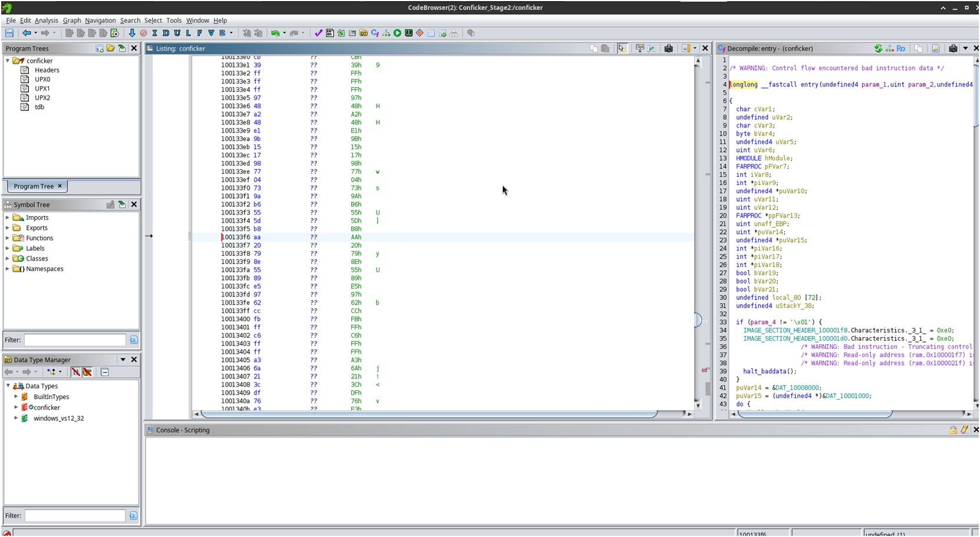Image resolution: width=980 pixels, height=537 pixels.
Task: Select the tdb section in Program Trees
Action: point(39,107)
